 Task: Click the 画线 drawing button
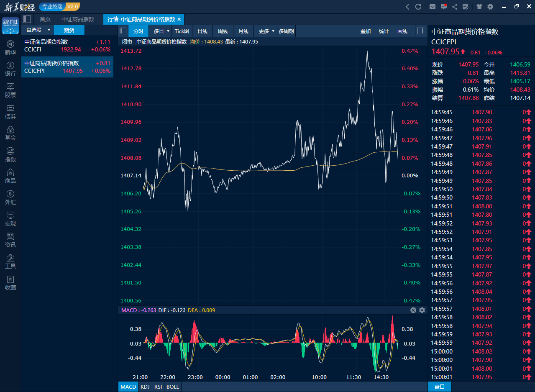[x=402, y=31]
